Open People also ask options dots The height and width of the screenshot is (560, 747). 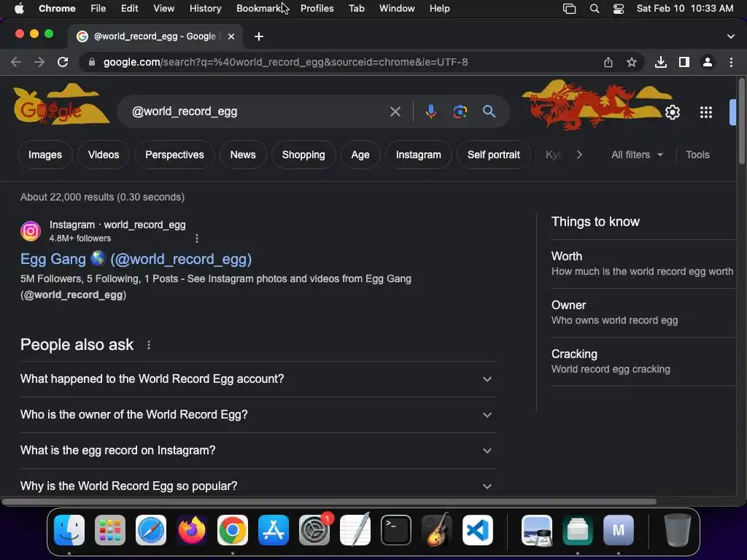(149, 345)
